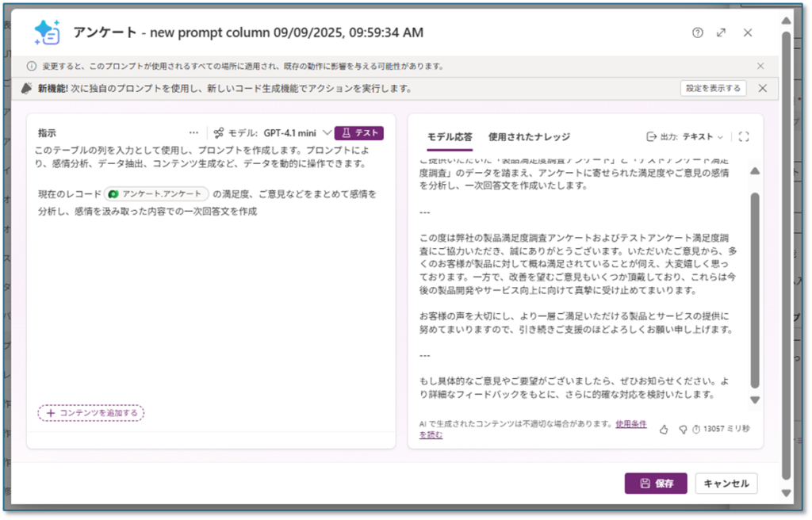Open the 出力: テキスト output dropdown

tap(685, 136)
